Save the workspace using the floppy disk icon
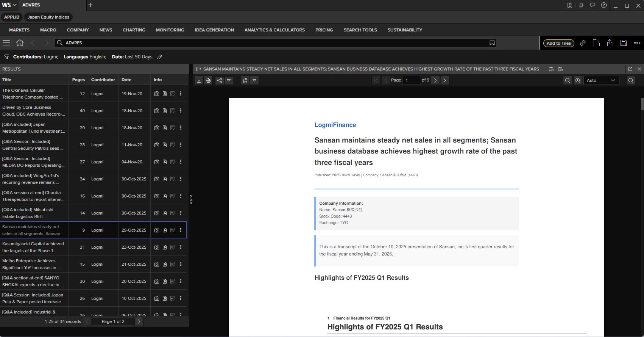 coord(624,43)
